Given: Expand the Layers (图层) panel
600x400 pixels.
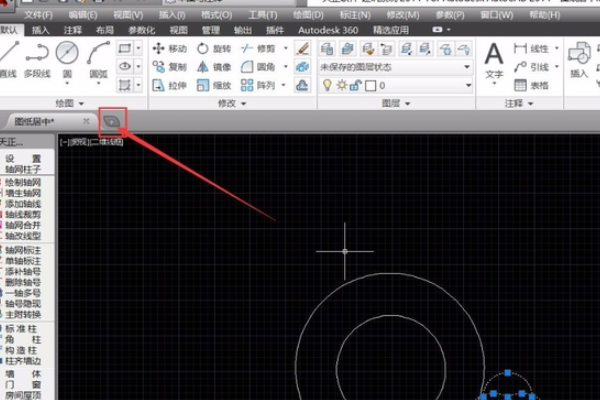Looking at the screenshot, I should coord(396,103).
